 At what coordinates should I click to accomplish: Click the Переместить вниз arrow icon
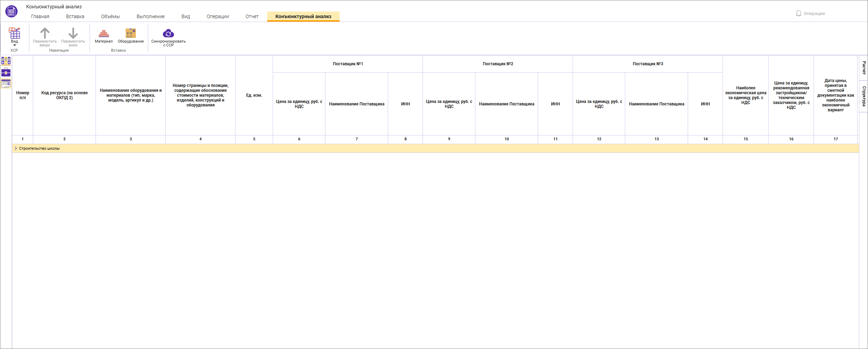(x=73, y=34)
